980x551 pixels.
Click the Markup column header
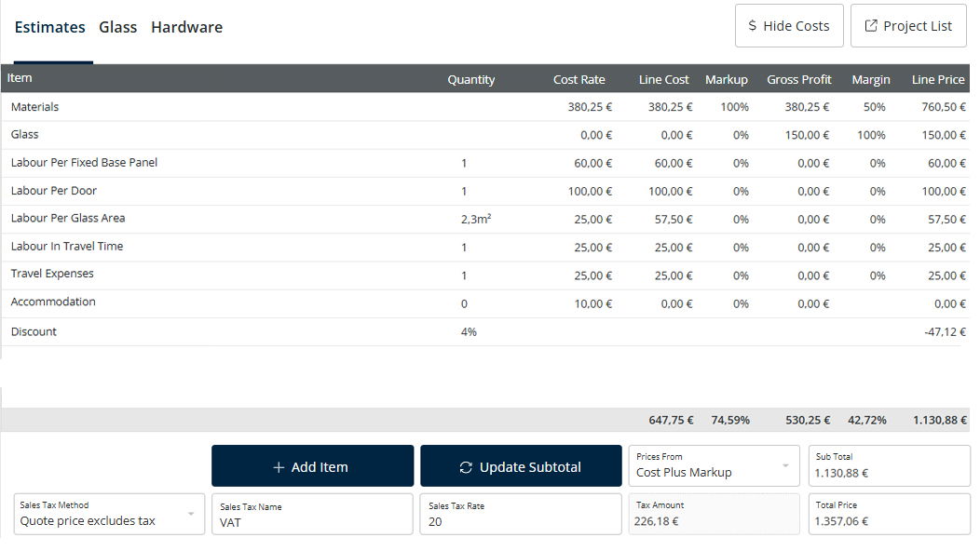click(x=726, y=79)
